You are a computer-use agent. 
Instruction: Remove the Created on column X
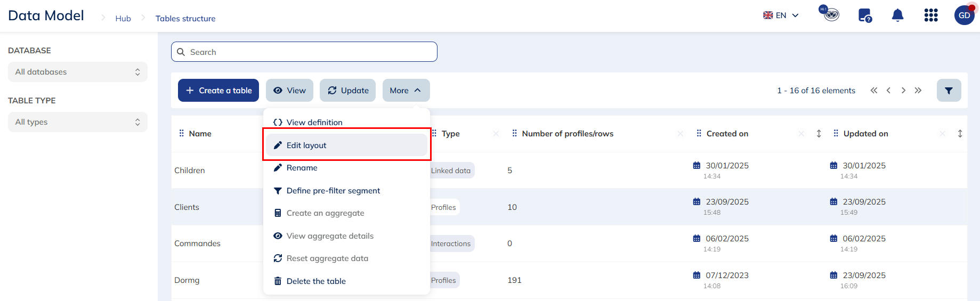click(x=801, y=134)
